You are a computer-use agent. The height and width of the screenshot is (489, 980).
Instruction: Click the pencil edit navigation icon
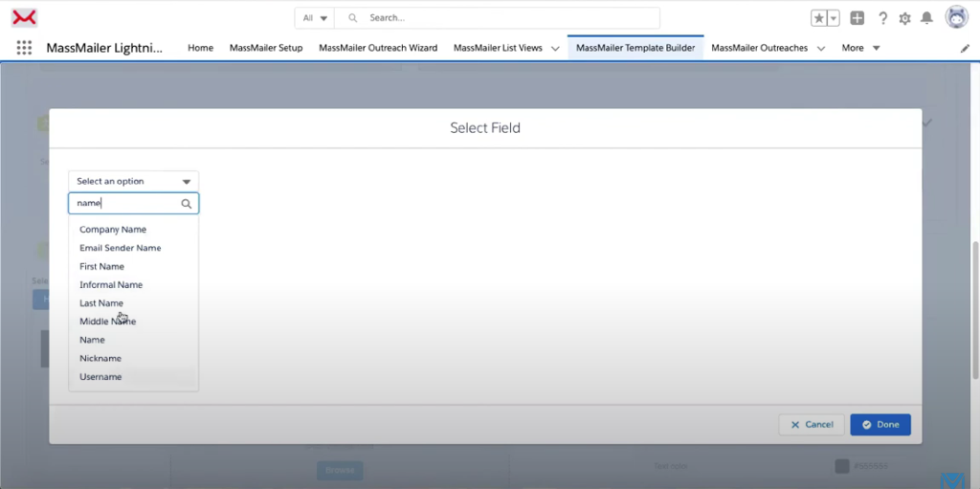965,48
